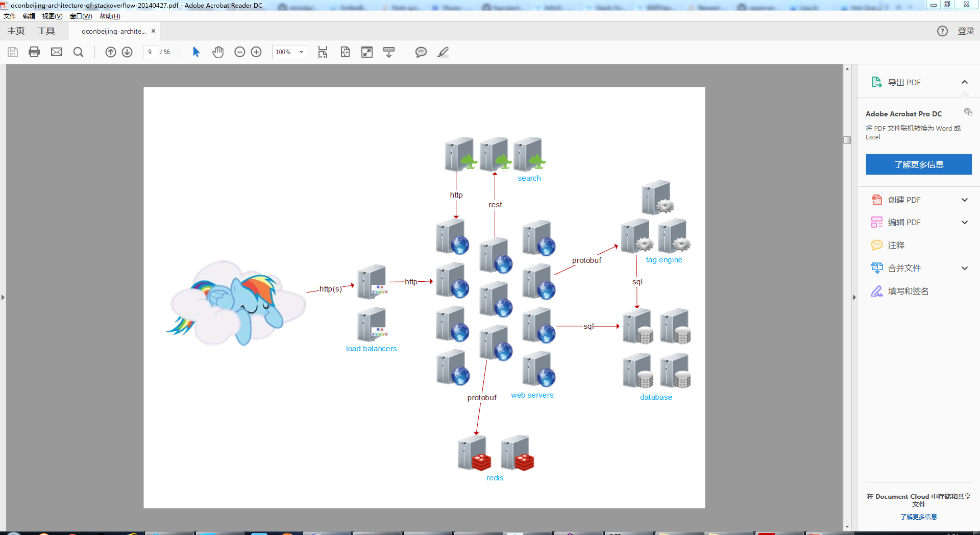The image size is (980, 535).
Task: Collapse the 导出 PDF panel
Action: coord(964,82)
